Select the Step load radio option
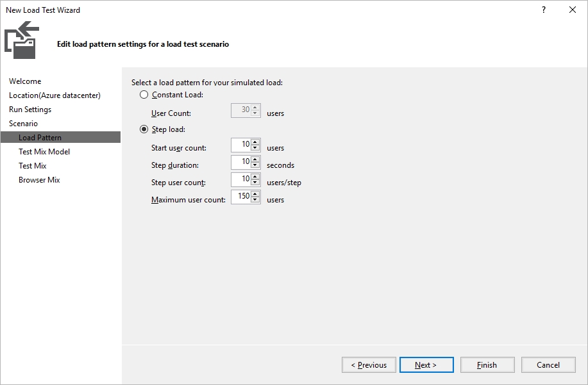588x385 pixels. coord(144,129)
